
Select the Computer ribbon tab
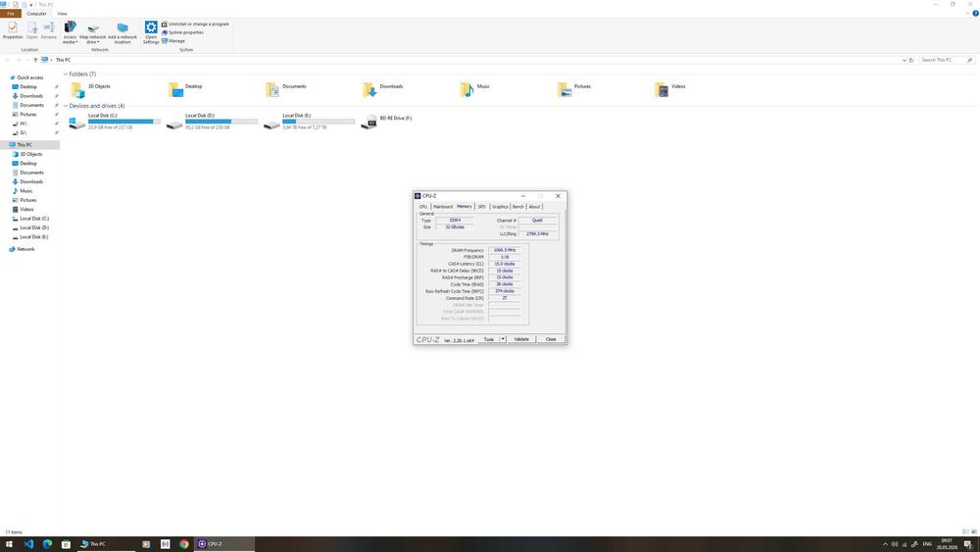click(36, 13)
